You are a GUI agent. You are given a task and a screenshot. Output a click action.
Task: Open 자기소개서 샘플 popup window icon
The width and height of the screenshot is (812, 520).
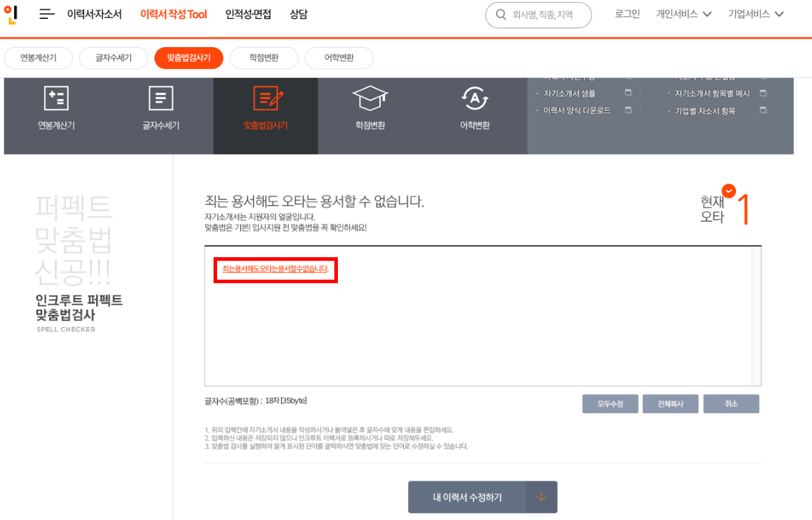(628, 92)
